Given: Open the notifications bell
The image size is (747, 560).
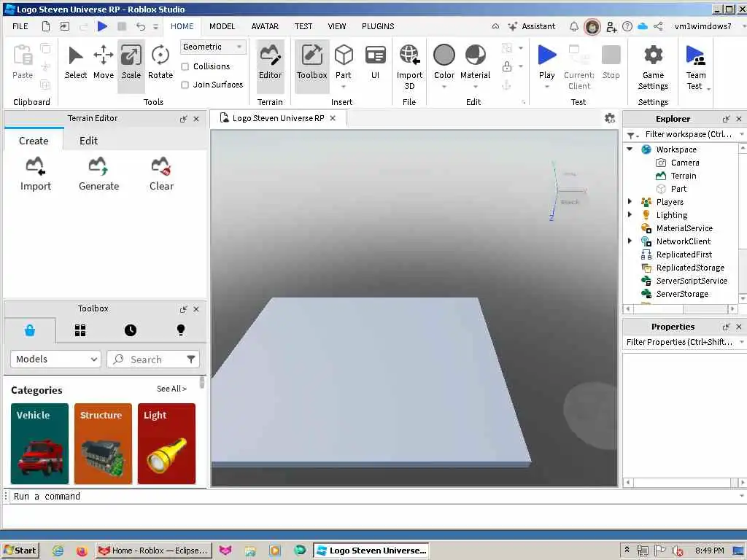Looking at the screenshot, I should (x=574, y=26).
